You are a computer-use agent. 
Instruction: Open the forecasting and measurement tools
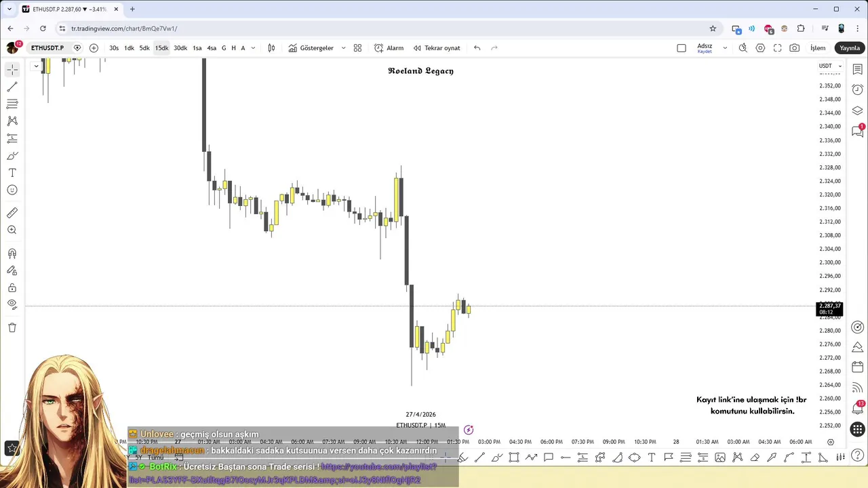tap(12, 138)
